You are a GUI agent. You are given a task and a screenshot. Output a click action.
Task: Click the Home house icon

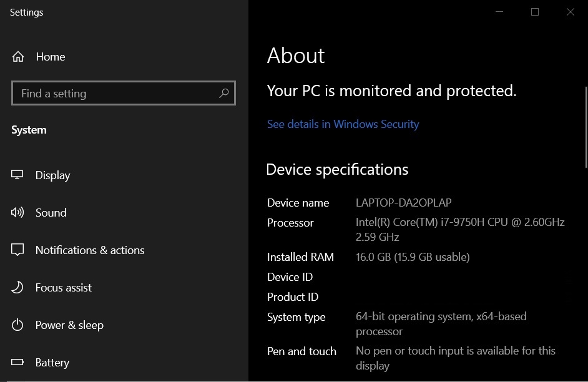[19, 56]
